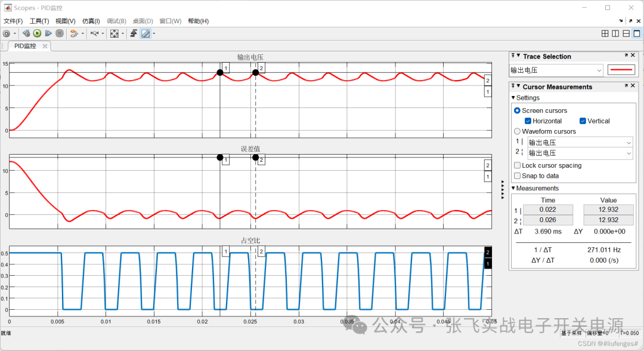Collapse Cursor Measurements panel with triangle
Image resolution: width=644 pixels, height=351 pixels.
coord(519,87)
